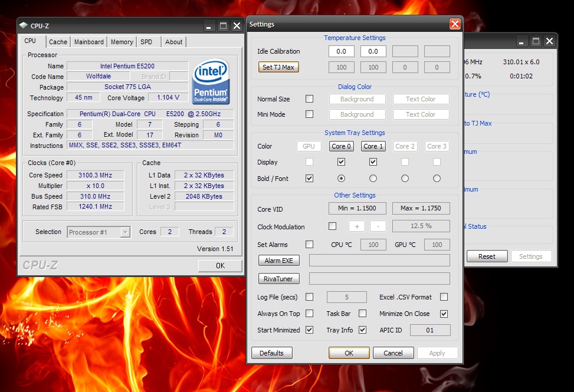Click the Core VID Max = 1.1750 button
Image resolution: width=574 pixels, height=392 pixels.
click(x=421, y=209)
